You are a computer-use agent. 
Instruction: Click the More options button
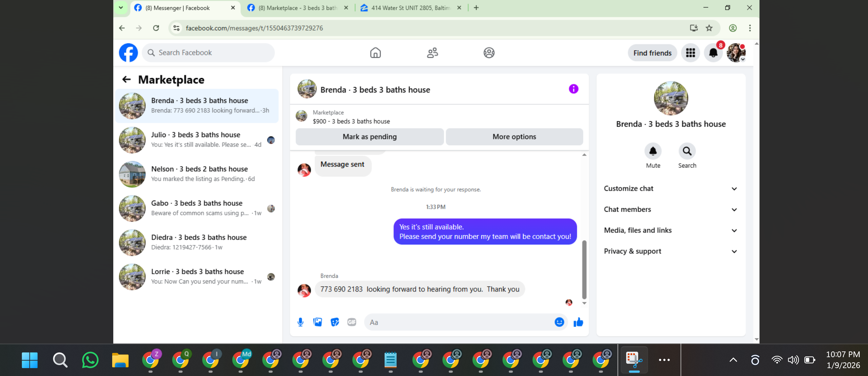514,137
